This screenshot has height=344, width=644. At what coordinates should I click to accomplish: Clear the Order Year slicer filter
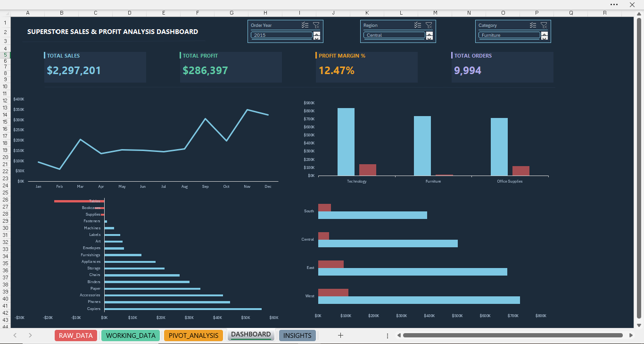pyautogui.click(x=316, y=25)
